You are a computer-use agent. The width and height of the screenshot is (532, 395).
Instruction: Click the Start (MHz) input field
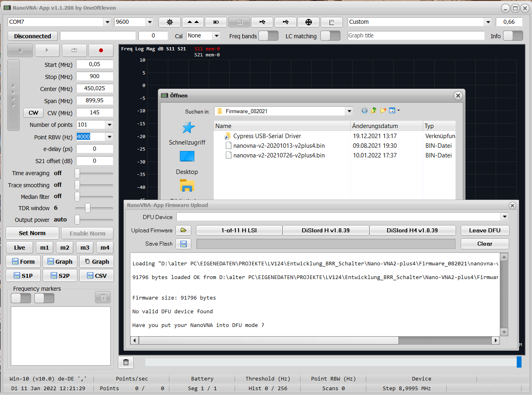coord(95,64)
